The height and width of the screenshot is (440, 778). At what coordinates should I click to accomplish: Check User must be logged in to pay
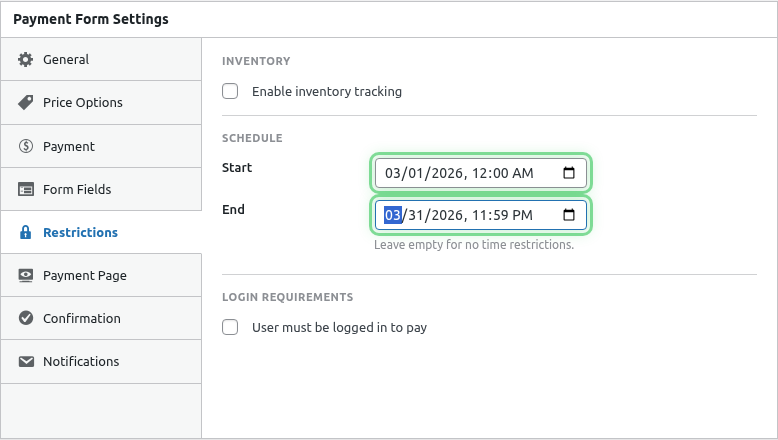click(x=230, y=327)
